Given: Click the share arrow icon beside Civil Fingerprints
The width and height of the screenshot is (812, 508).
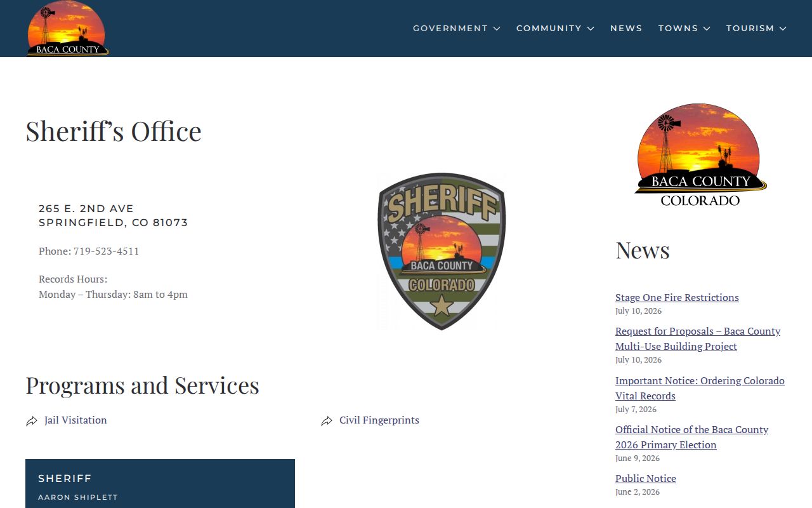Looking at the screenshot, I should click(327, 421).
